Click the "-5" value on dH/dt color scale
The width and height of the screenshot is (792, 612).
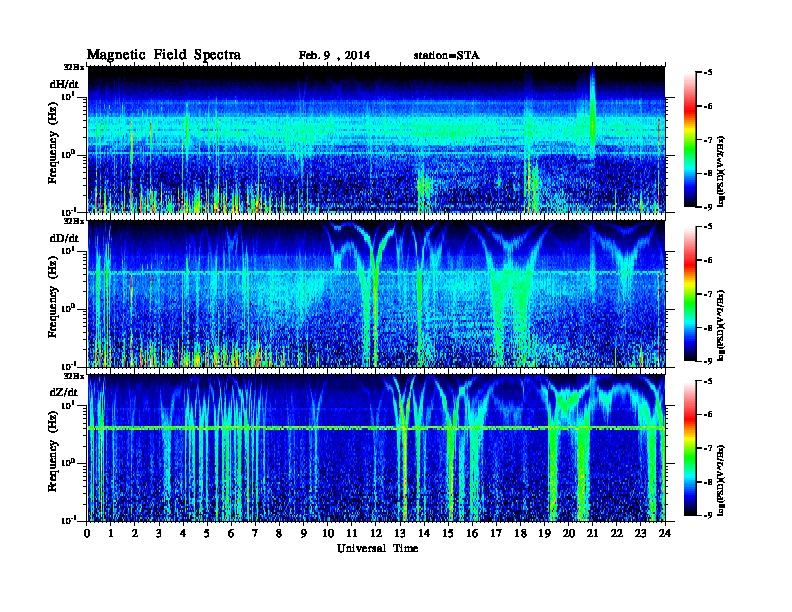point(708,73)
